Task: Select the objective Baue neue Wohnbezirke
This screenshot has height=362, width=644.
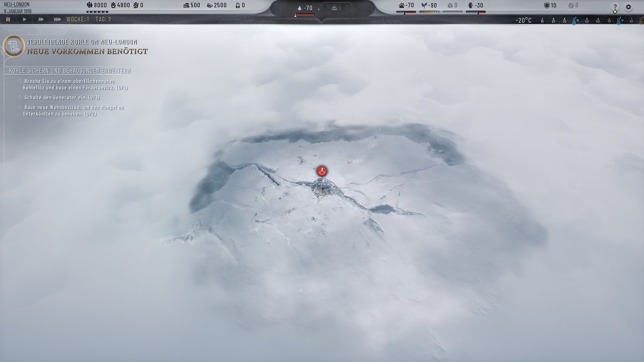Action: pos(71,111)
